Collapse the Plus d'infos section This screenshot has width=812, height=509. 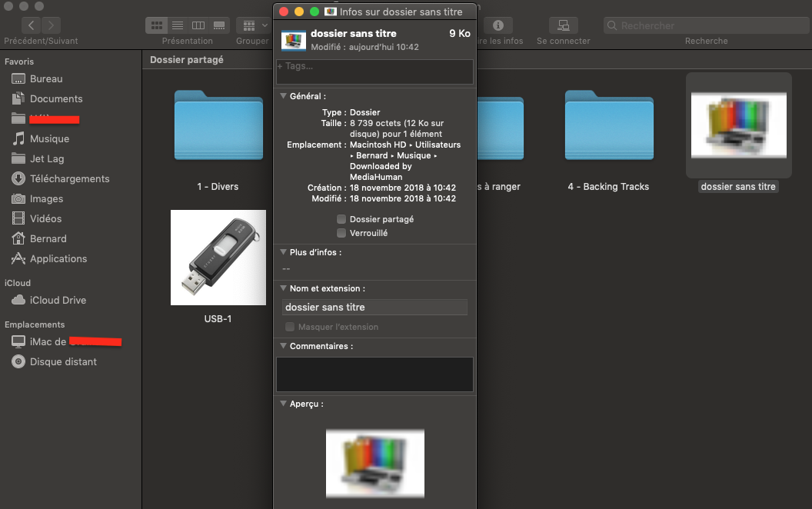[283, 252]
